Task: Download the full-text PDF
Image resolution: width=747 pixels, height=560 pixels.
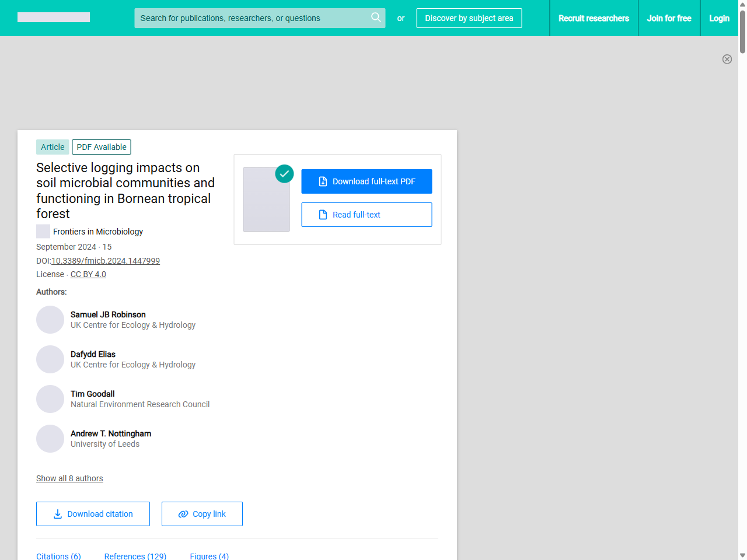Action: pyautogui.click(x=366, y=181)
